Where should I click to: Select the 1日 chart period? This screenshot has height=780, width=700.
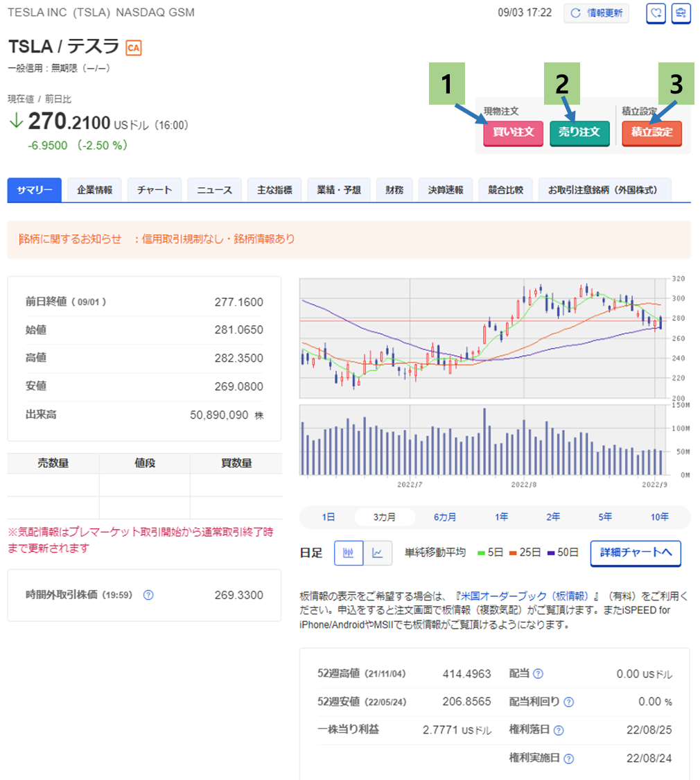point(328,517)
